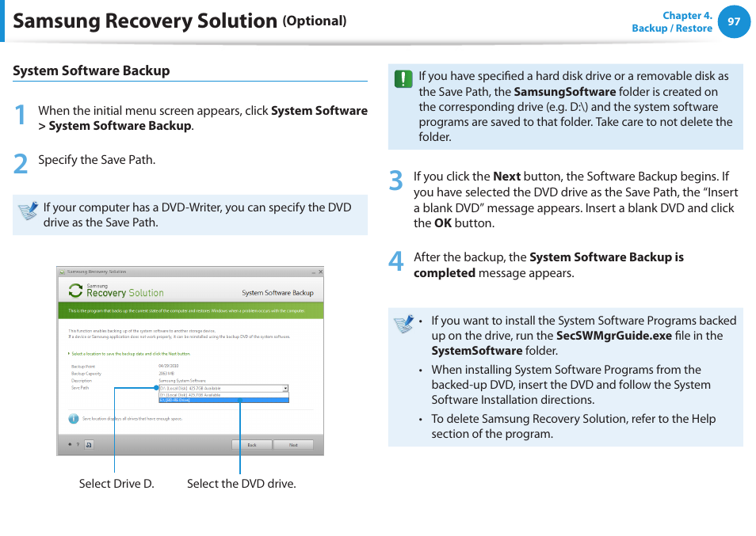This screenshot has height=536, width=756.
Task: Click the document icon button in dialog footer
Action: 89,444
